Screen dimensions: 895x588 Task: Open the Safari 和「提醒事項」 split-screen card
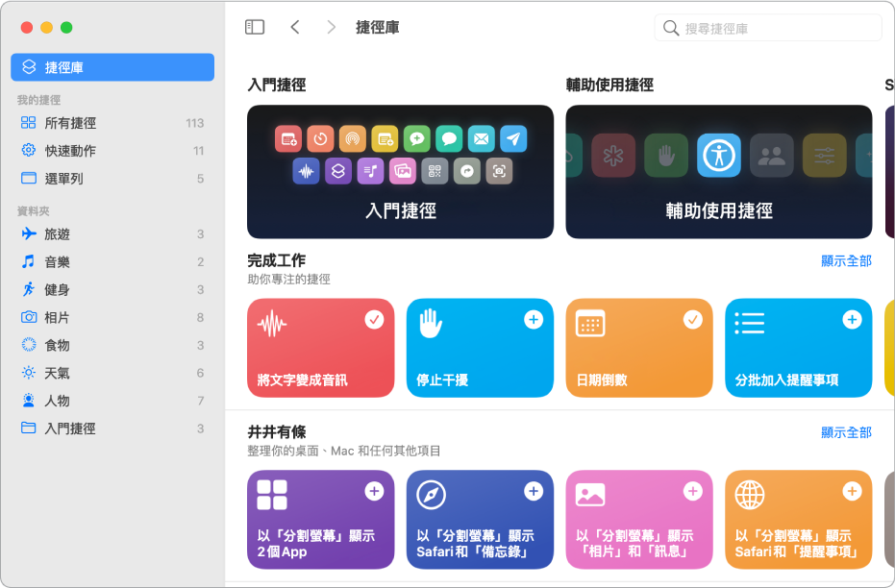pos(799,520)
